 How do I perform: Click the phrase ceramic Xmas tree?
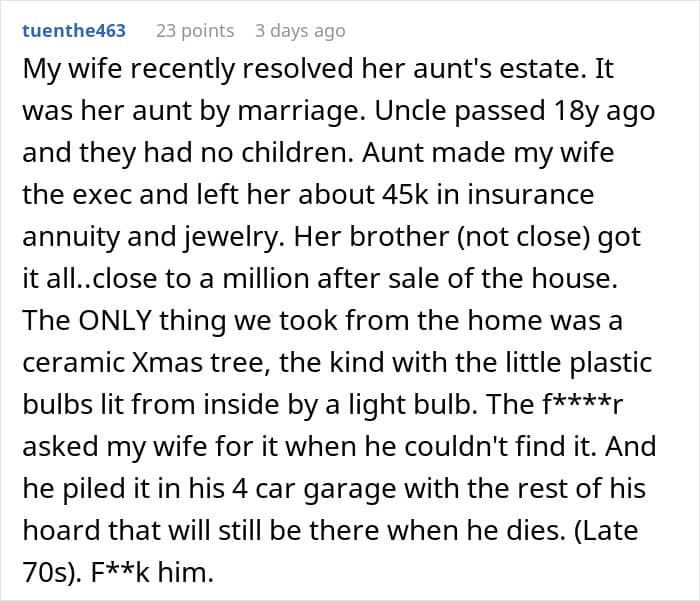pos(146,362)
